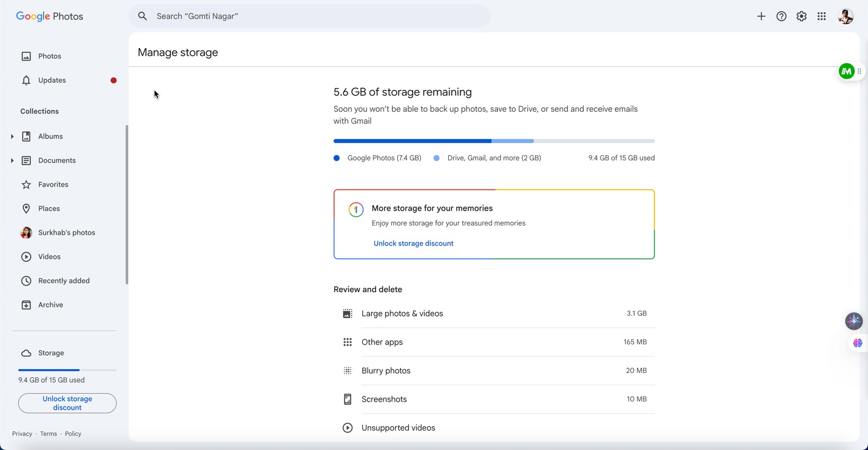Open the Policy footer link

coord(73,434)
